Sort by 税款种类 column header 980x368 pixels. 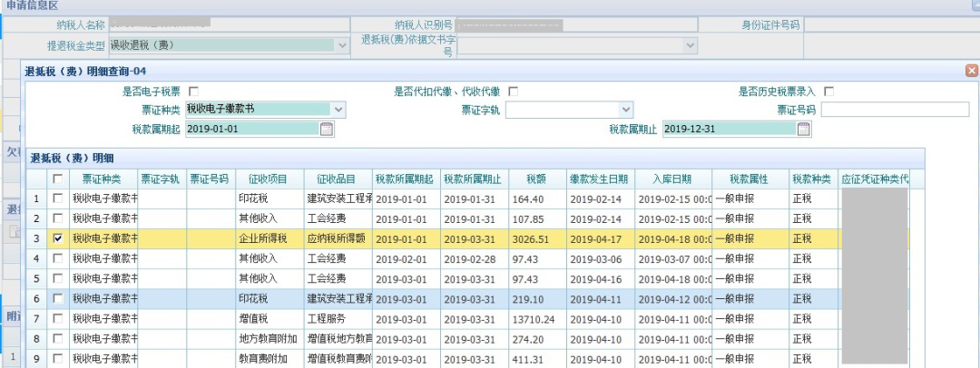813,179
